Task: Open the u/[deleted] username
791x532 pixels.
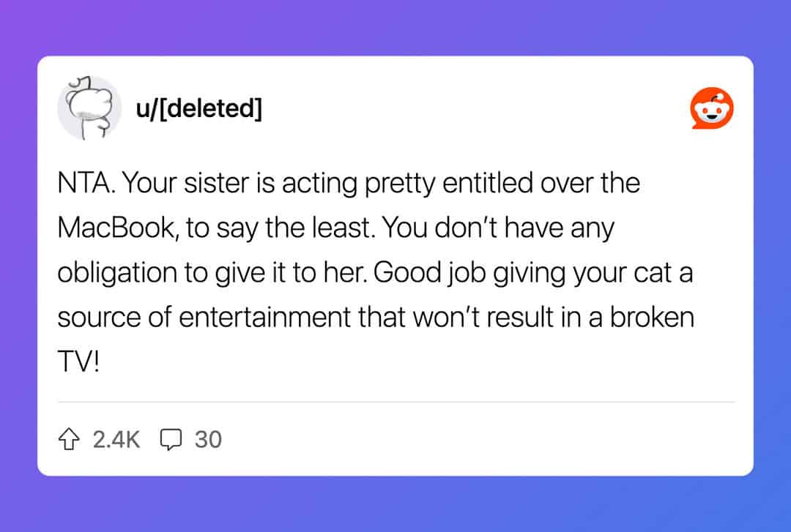Action: pos(198,109)
